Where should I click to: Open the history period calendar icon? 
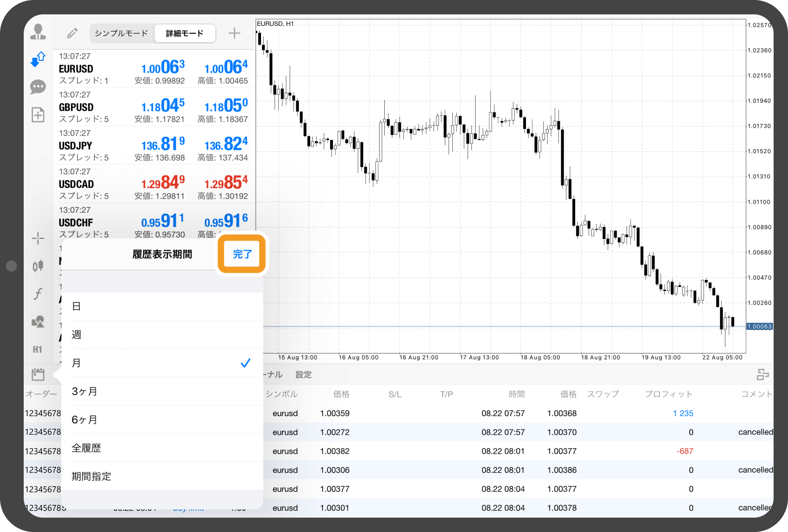coord(38,374)
